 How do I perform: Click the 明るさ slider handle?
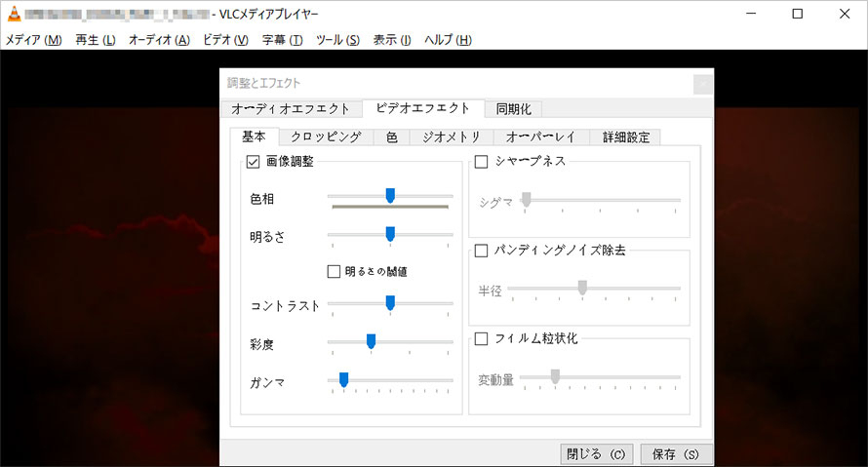(x=390, y=234)
